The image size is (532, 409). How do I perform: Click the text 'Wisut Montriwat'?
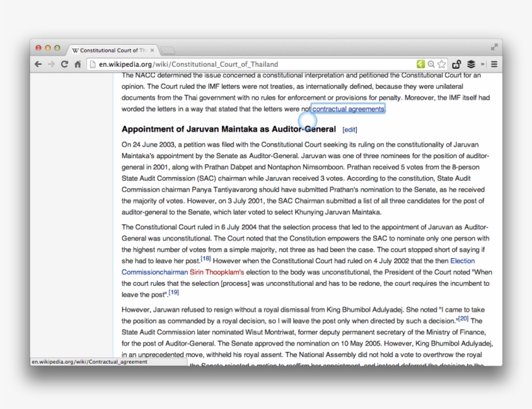click(271, 332)
